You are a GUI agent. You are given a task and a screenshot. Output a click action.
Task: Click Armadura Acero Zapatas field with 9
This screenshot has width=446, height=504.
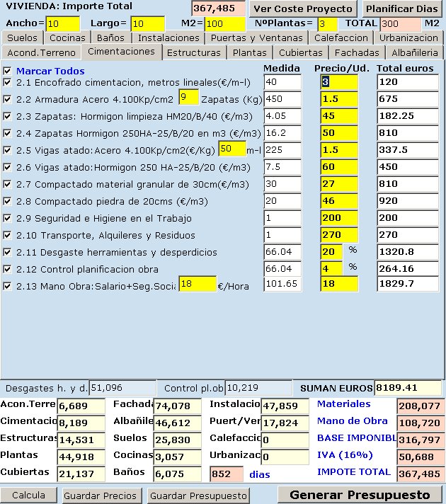[188, 97]
